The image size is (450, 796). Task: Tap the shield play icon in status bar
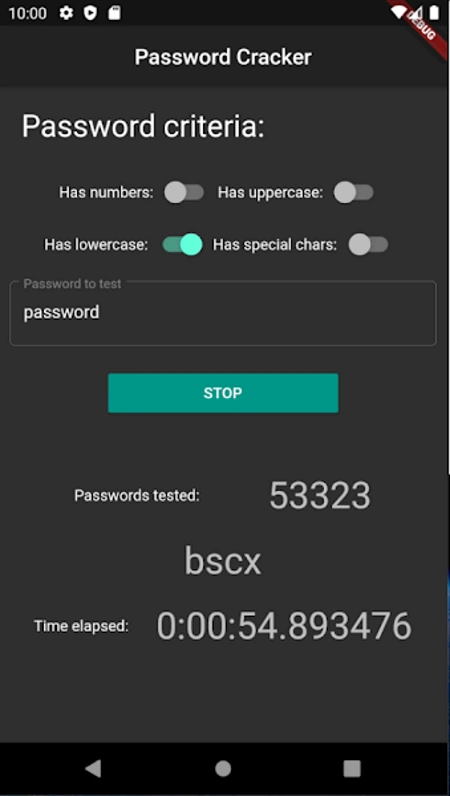[x=90, y=13]
